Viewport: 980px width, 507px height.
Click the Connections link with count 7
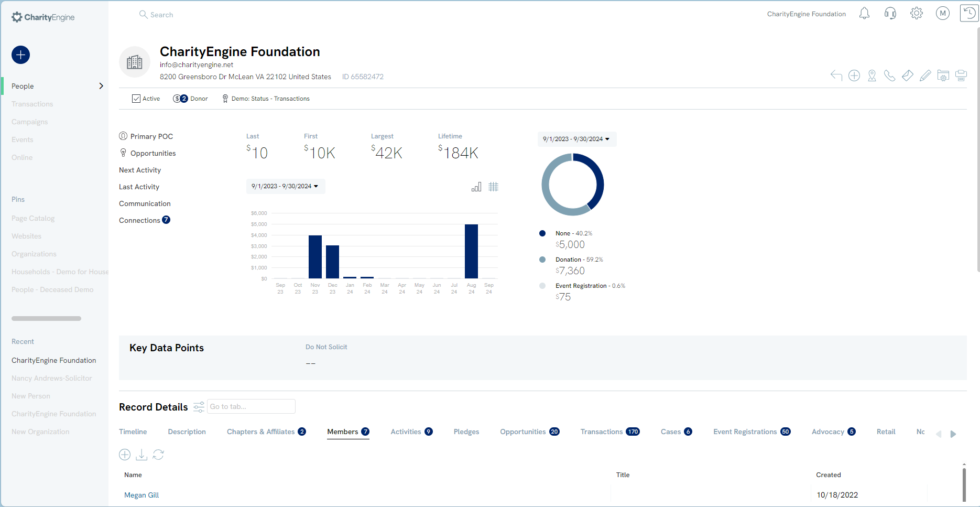pos(145,220)
